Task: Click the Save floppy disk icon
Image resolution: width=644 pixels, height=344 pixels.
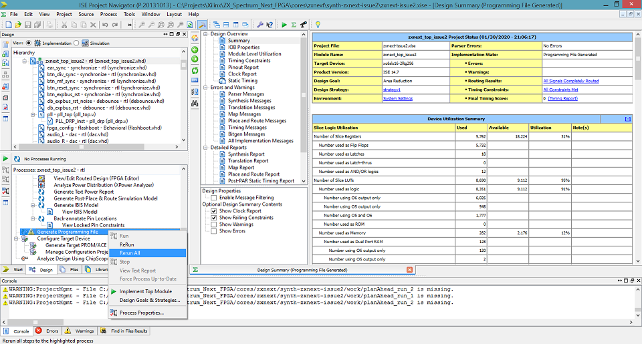Action: (x=28, y=25)
